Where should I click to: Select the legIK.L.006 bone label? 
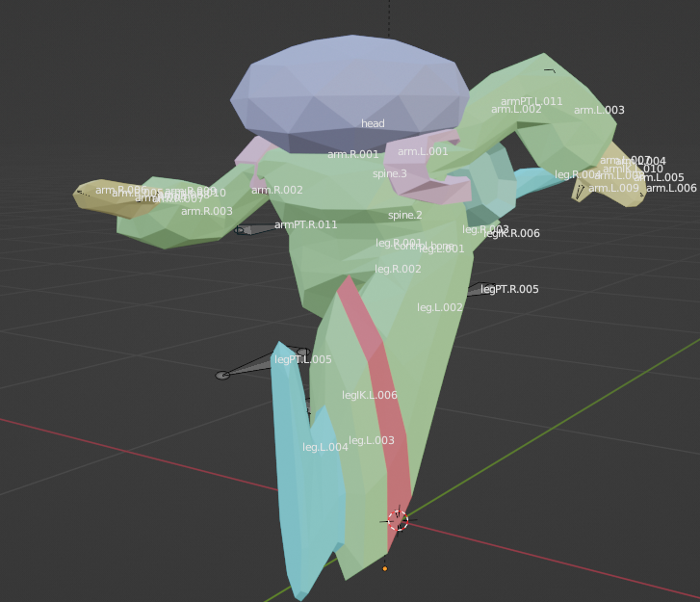370,395
